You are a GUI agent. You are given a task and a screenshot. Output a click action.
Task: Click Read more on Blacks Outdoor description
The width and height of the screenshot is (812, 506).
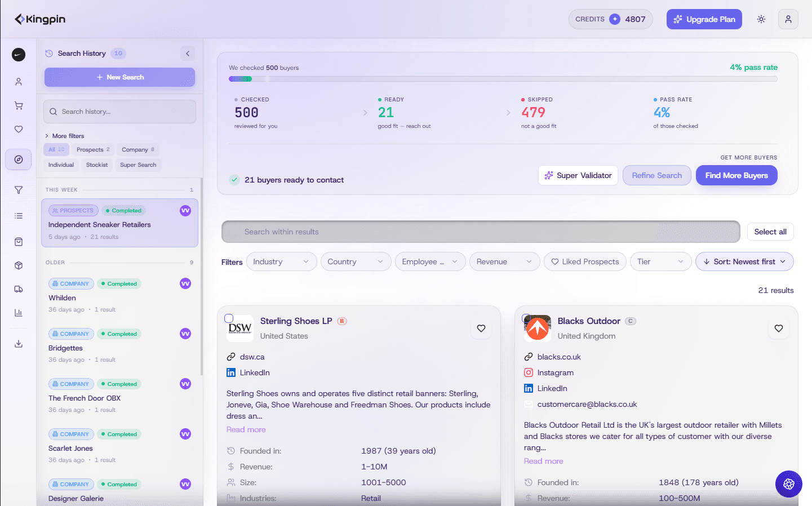point(544,461)
